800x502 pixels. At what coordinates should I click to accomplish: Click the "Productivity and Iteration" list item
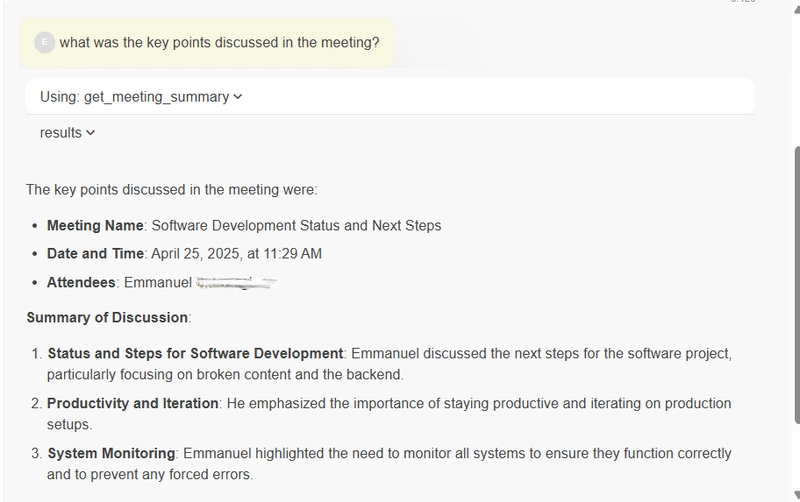point(133,403)
